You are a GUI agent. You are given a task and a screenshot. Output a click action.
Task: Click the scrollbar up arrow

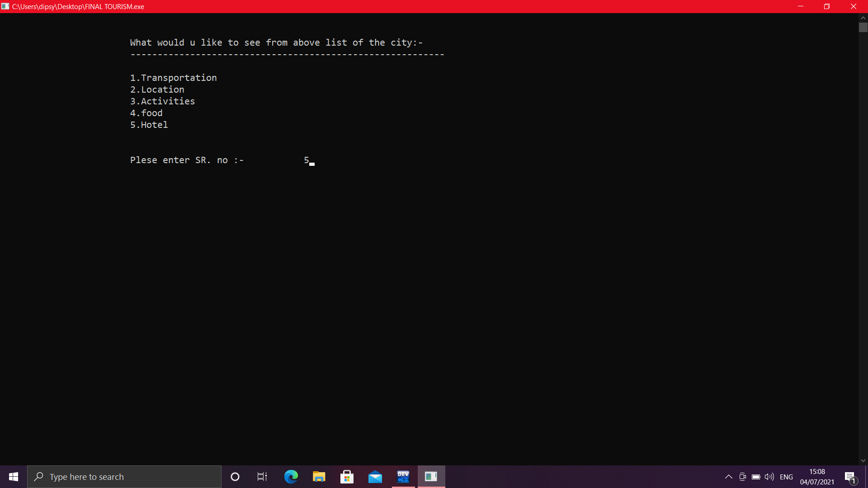pos(863,18)
